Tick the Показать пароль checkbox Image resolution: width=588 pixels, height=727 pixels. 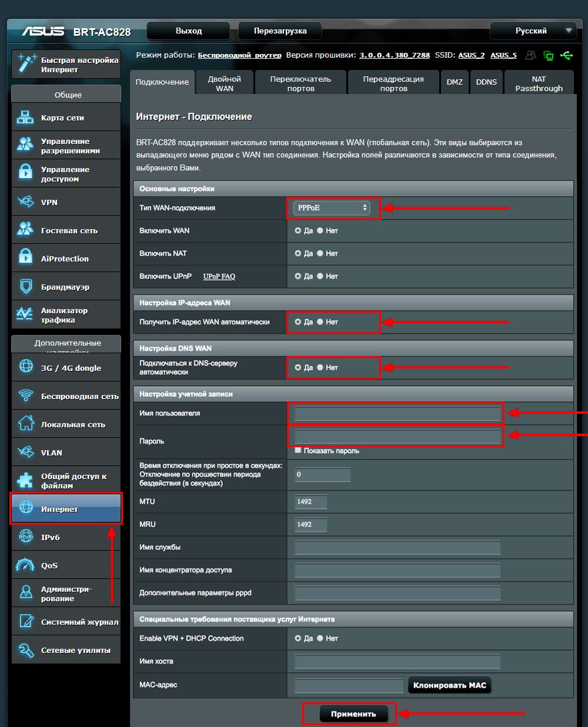coord(298,450)
